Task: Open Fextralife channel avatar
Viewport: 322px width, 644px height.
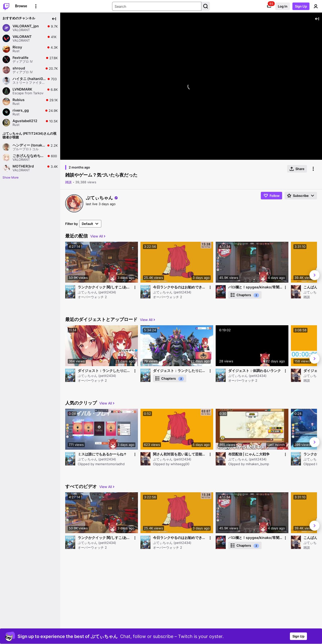Action: tap(6, 59)
